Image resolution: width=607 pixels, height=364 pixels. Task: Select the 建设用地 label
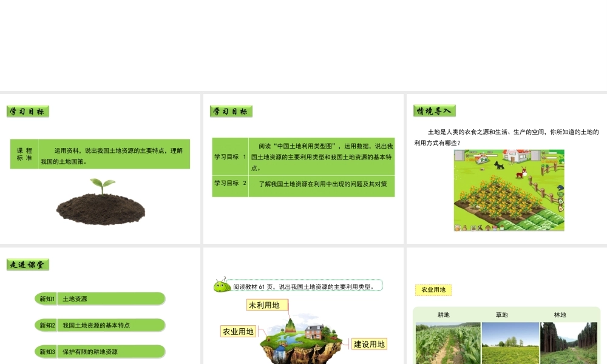(369, 344)
